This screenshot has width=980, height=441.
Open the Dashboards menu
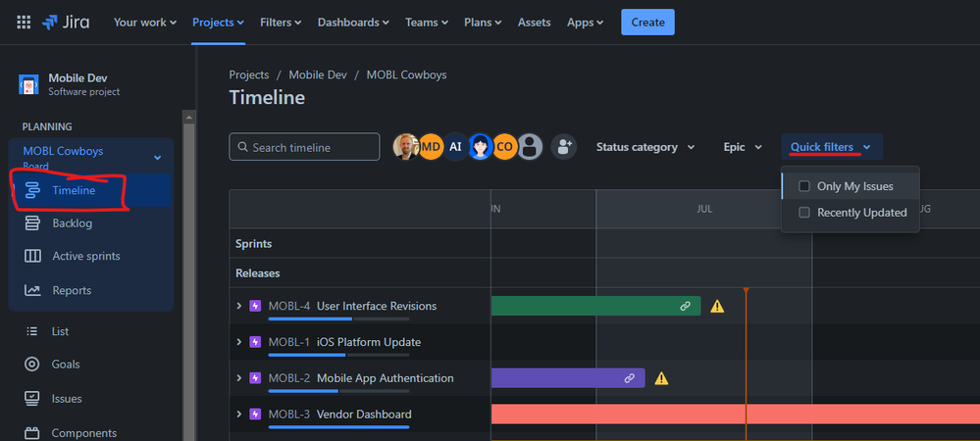(x=353, y=23)
